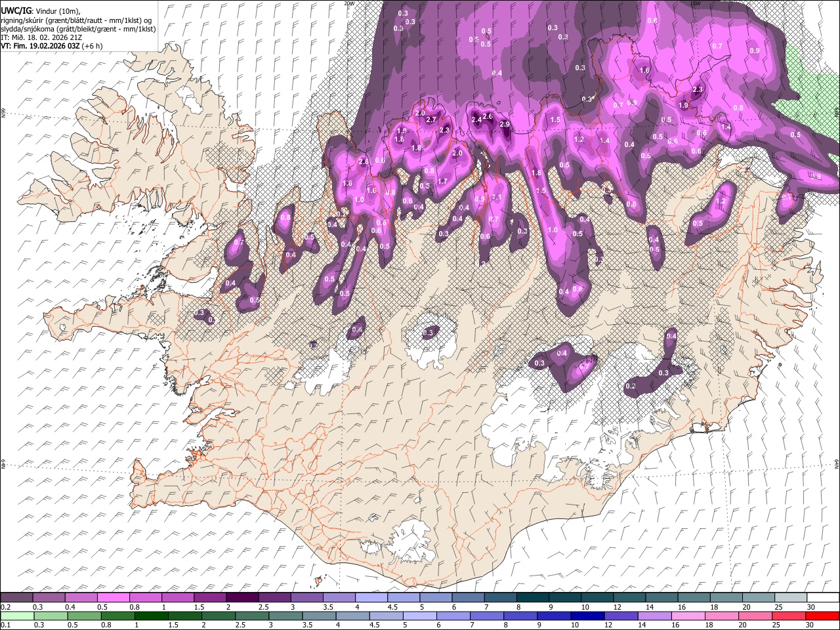Screen dimensions: 840x630
Task: Click the upper-scale swatch starting at 14
Action: click(661, 598)
